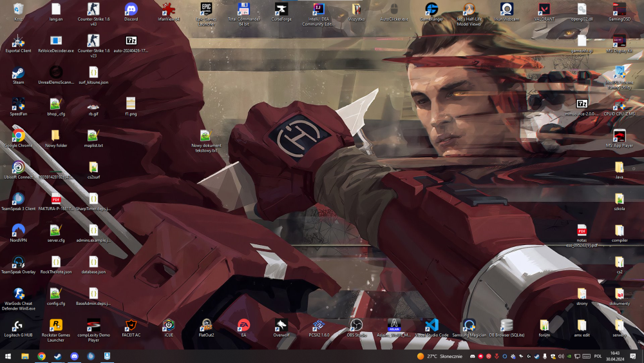Switch to Chrome on the taskbar
The height and width of the screenshot is (363, 644).
(x=41, y=356)
